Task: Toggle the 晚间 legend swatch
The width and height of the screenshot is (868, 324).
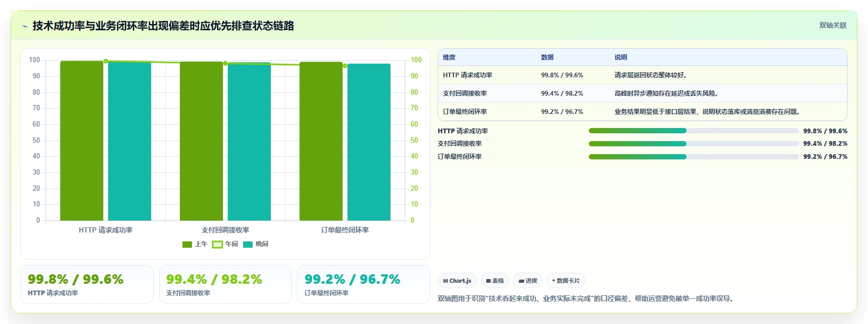Action: point(248,245)
